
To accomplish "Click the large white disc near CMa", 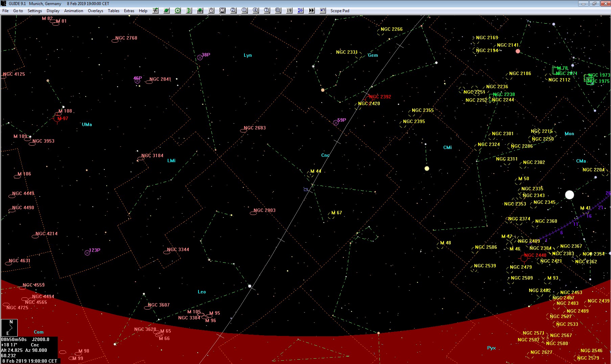I will pyautogui.click(x=570, y=195).
